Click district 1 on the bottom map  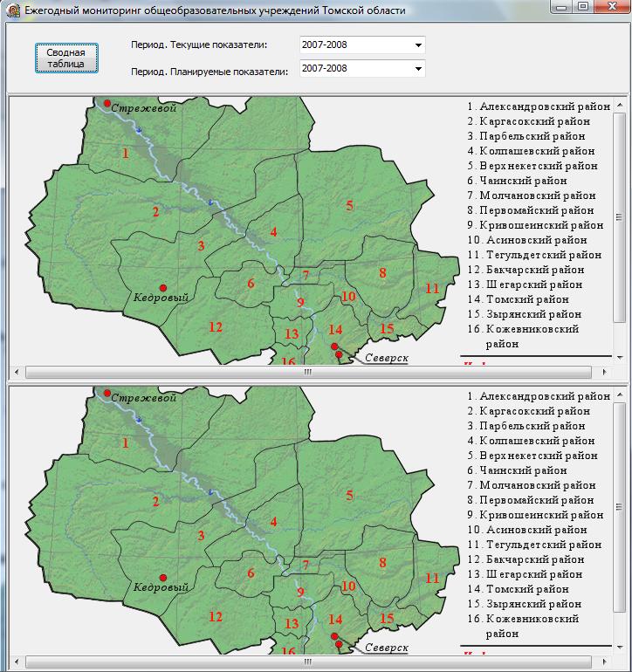pos(125,442)
